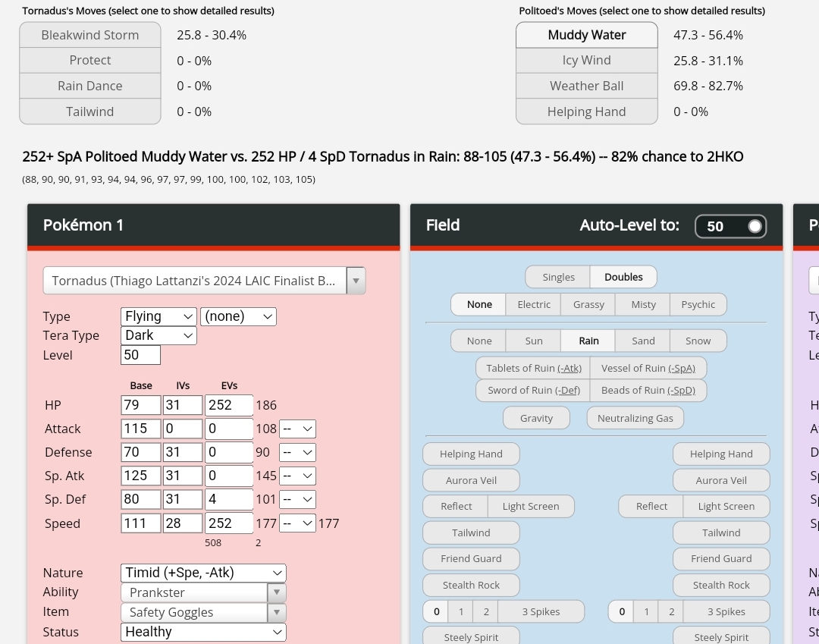Viewport: 819px width, 644px height.
Task: Open the Status dropdown showing Healthy
Action: 203,632
